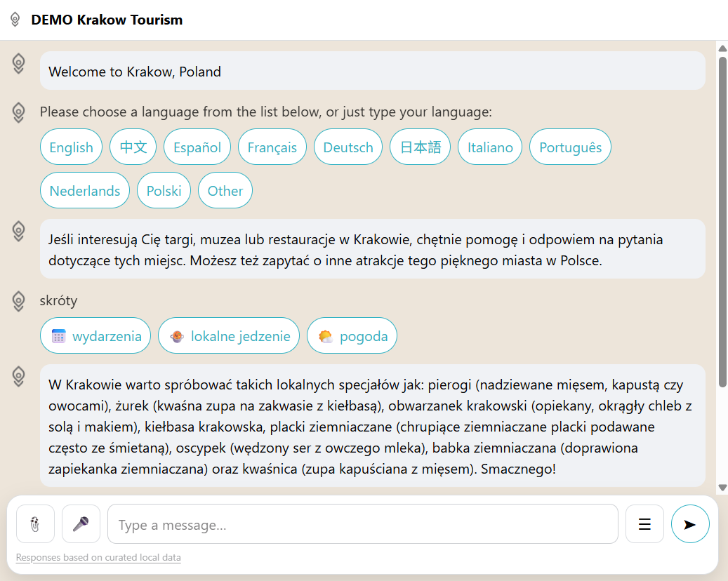The width and height of the screenshot is (728, 581).
Task: Select Polski as the language
Action: tap(164, 191)
